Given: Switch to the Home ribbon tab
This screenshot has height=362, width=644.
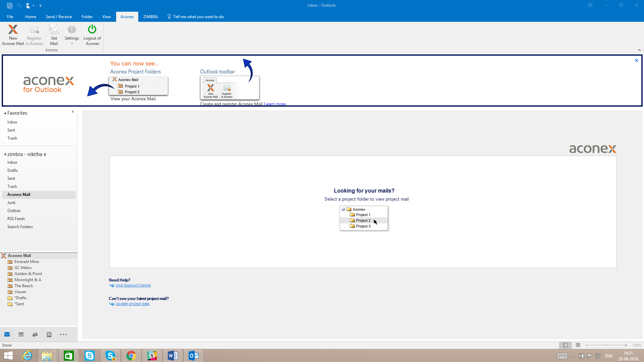Looking at the screenshot, I should click(31, 17).
